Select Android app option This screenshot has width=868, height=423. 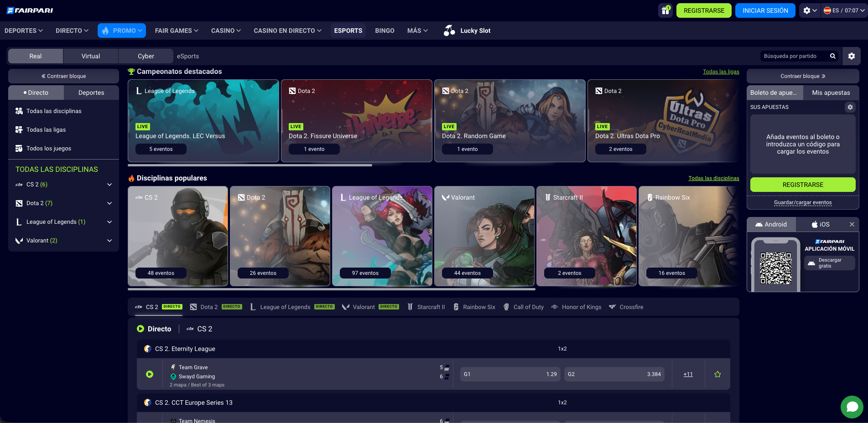pos(771,224)
